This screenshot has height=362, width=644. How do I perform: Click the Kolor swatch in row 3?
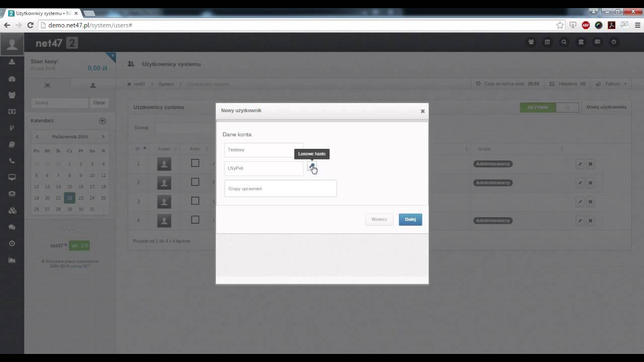pyautogui.click(x=195, y=201)
